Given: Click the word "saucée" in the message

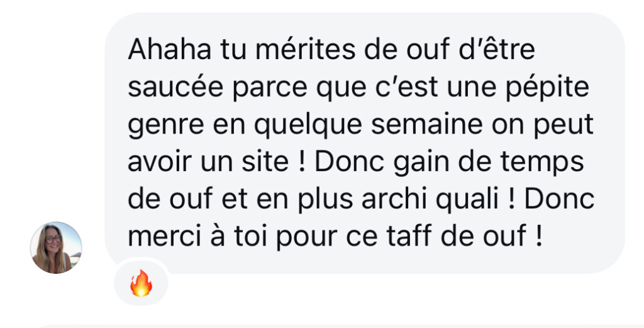Looking at the screenshot, I should [x=176, y=87].
